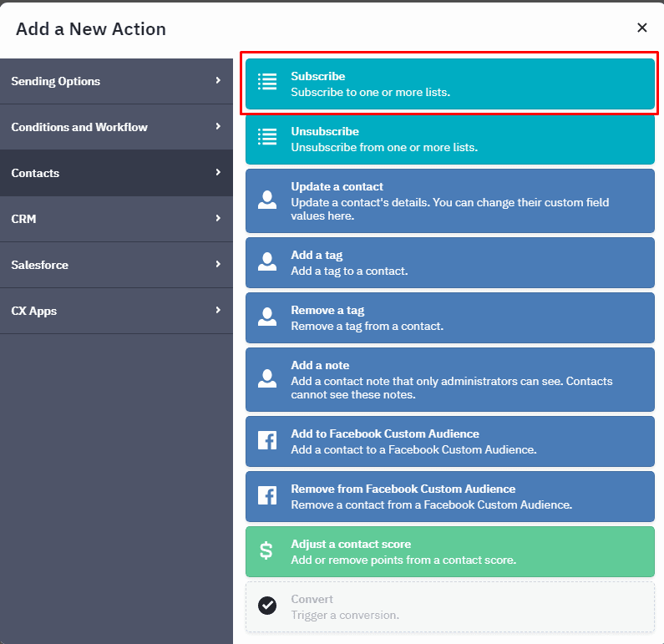664x644 pixels.
Task: Click Facebook icon on Add to Facebook Custom Audience
Action: coord(267,440)
